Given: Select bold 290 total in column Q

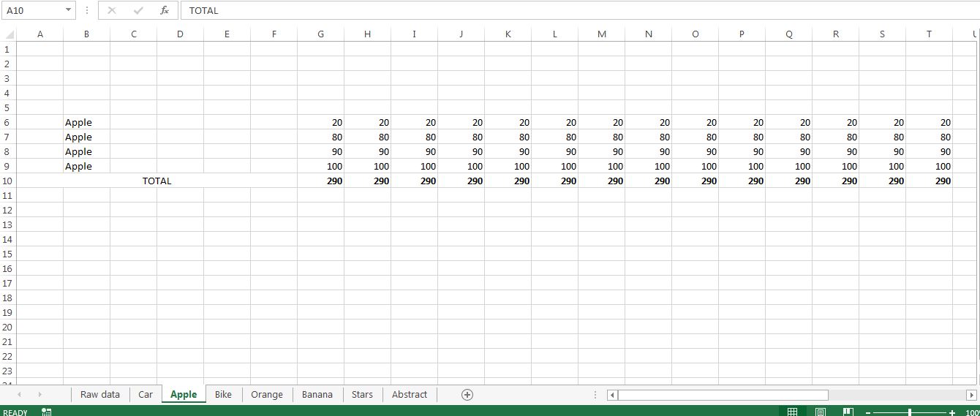Looking at the screenshot, I should [788, 181].
